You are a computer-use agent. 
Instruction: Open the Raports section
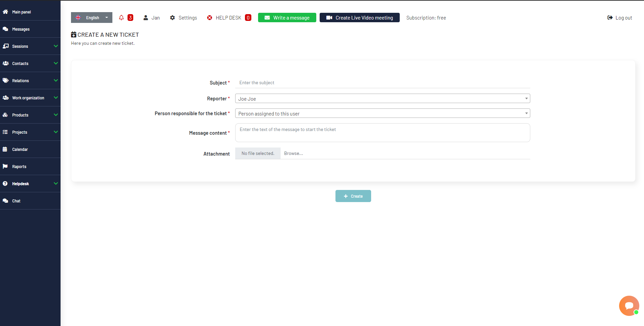point(19,166)
